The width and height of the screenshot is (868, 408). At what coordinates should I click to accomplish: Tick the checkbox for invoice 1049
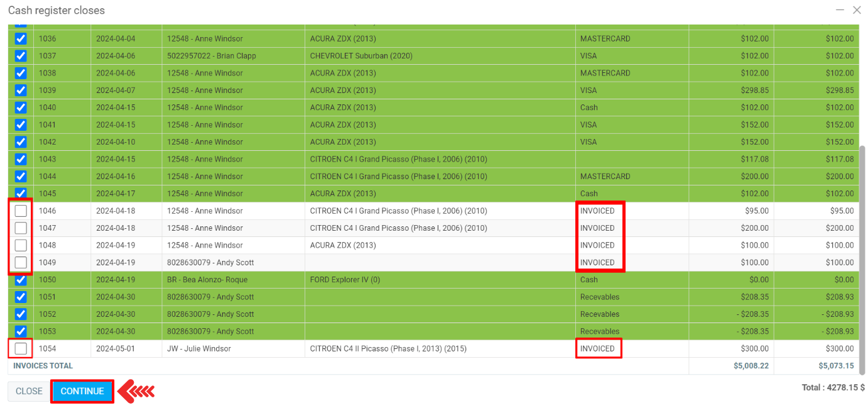21,262
